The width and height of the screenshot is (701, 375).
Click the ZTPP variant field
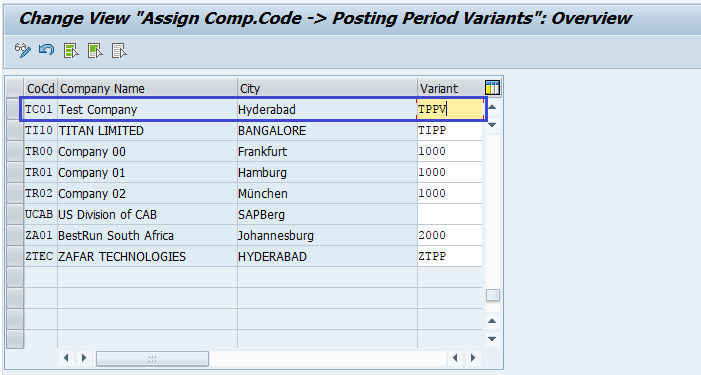[450, 257]
